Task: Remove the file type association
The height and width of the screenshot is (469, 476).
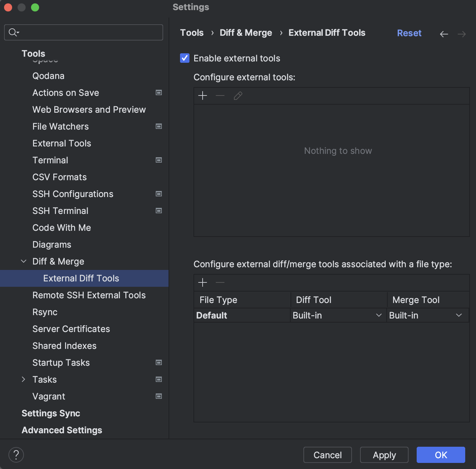Action: point(220,282)
